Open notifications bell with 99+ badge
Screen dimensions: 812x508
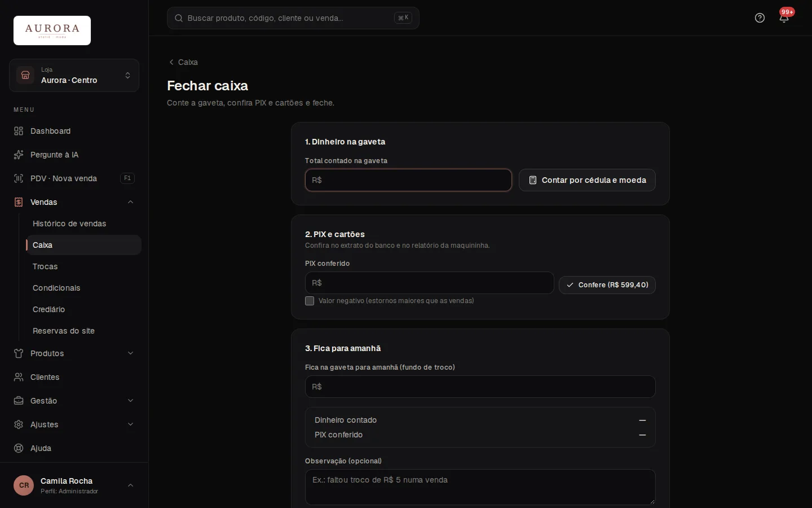[x=784, y=18]
